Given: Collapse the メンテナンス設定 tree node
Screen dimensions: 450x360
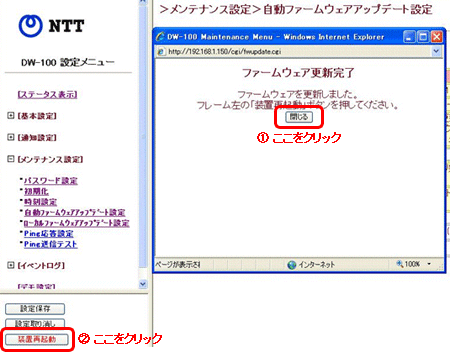Looking at the screenshot, I should point(11,159).
